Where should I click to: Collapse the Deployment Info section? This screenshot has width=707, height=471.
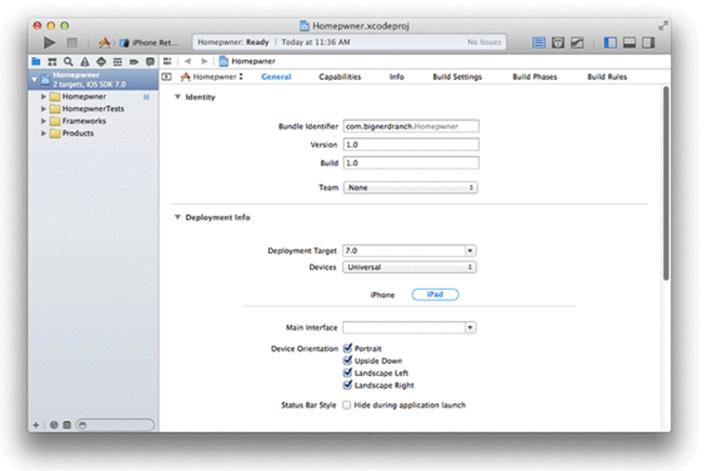178,217
